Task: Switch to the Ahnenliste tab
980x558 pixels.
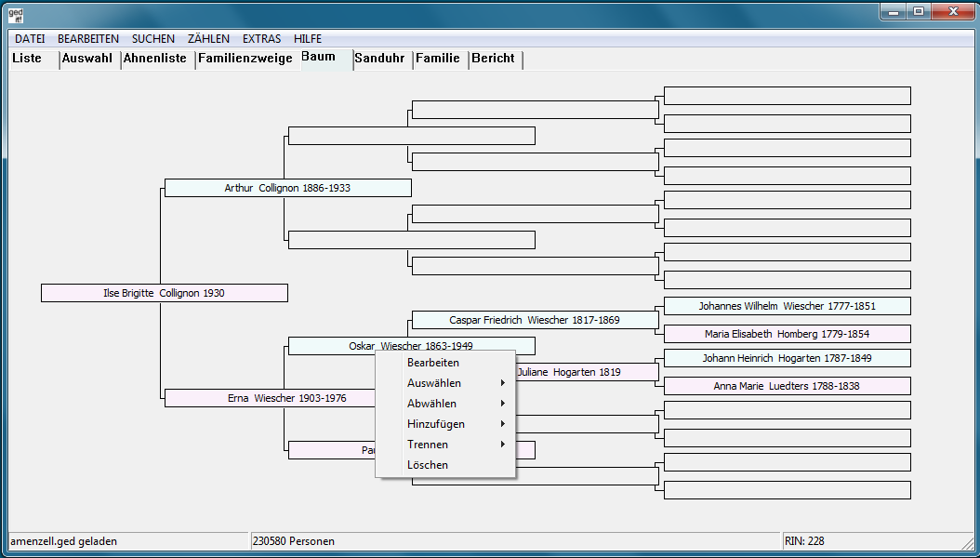Action: click(x=158, y=60)
